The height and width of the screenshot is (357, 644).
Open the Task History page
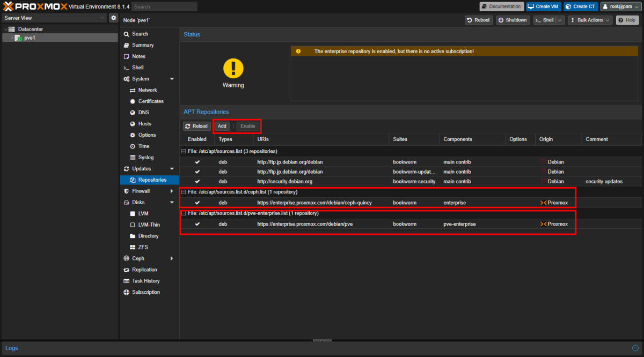150,281
